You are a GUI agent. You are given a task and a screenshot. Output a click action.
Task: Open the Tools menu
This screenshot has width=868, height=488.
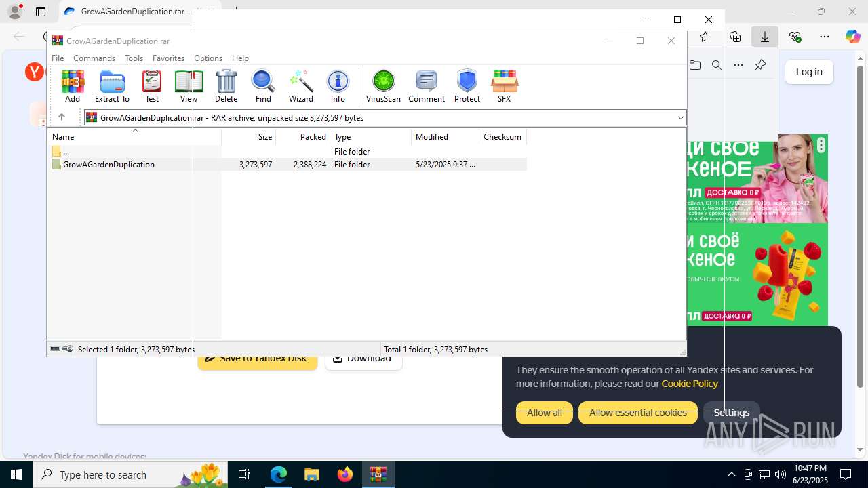tap(134, 58)
